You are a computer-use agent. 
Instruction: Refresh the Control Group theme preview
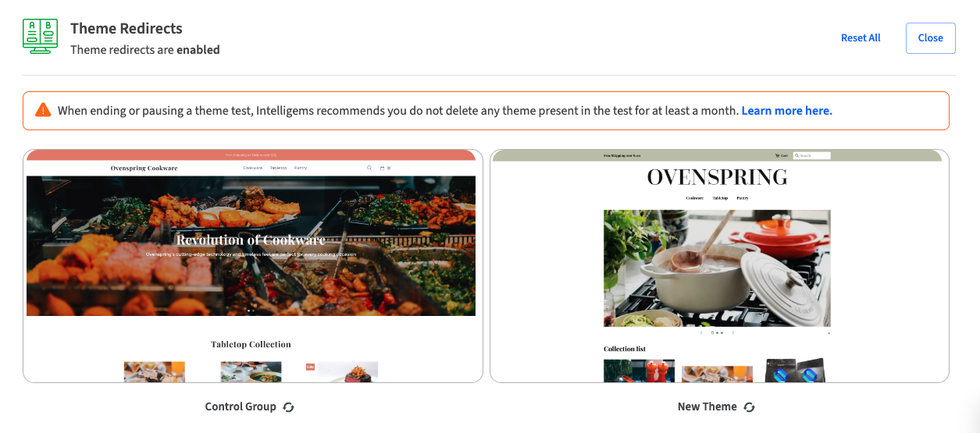(x=288, y=407)
